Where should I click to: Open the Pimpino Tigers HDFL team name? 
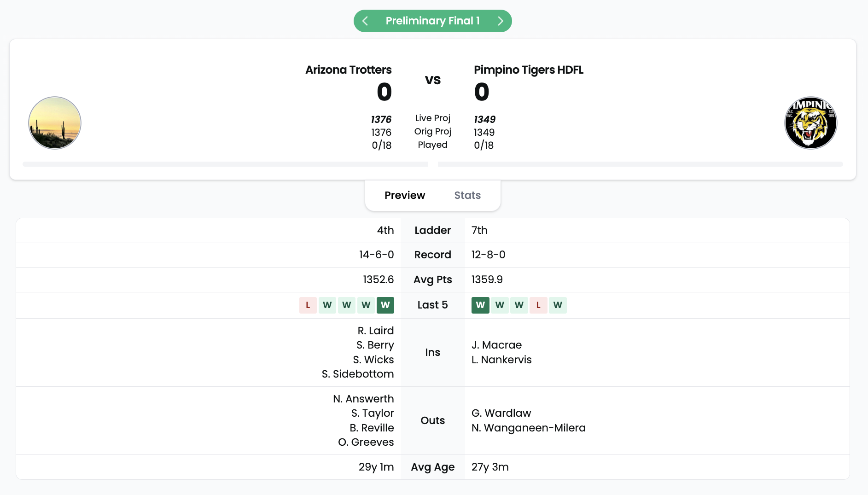click(529, 70)
